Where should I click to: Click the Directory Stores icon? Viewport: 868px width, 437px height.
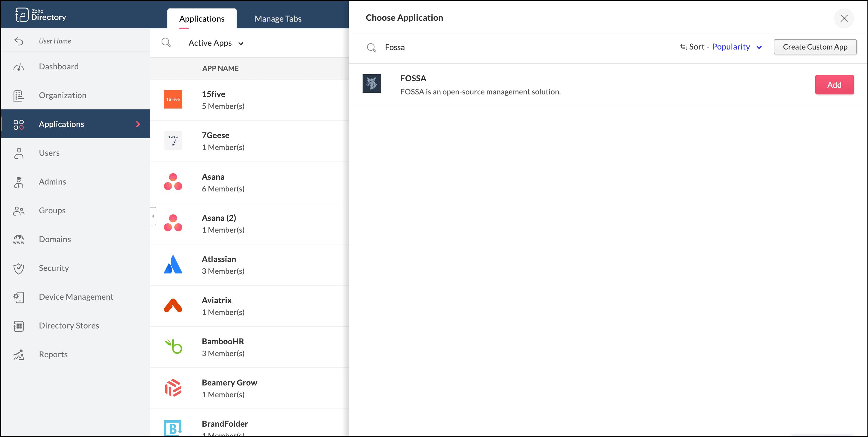pyautogui.click(x=19, y=326)
